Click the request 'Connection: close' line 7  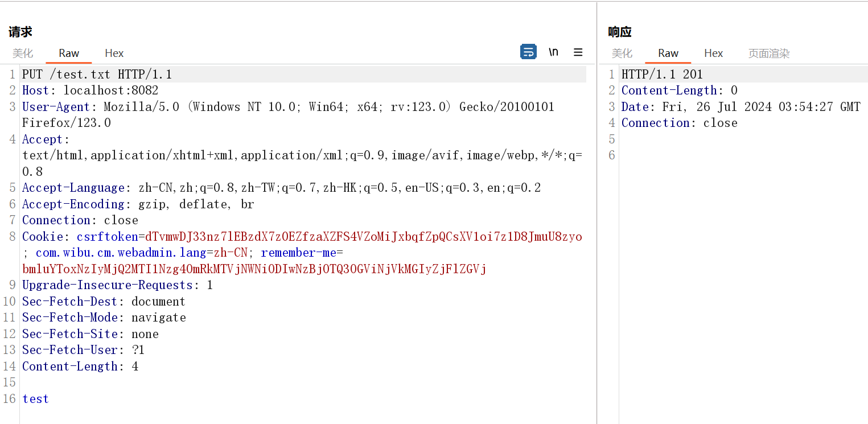click(80, 220)
